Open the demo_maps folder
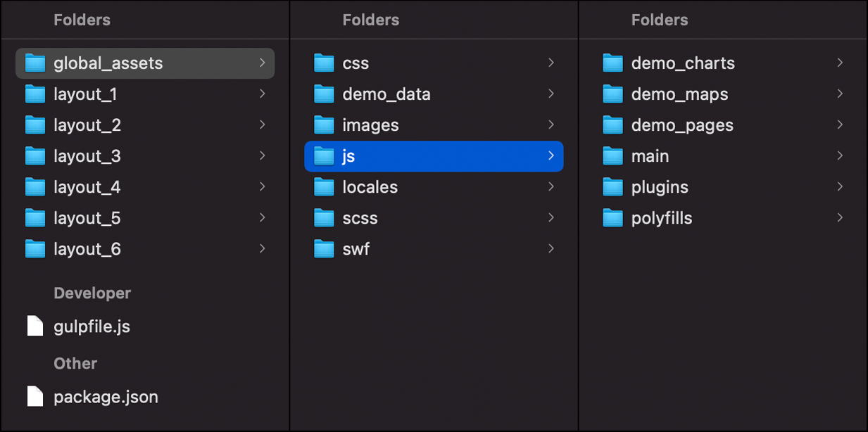The image size is (868, 432). pyautogui.click(x=723, y=94)
